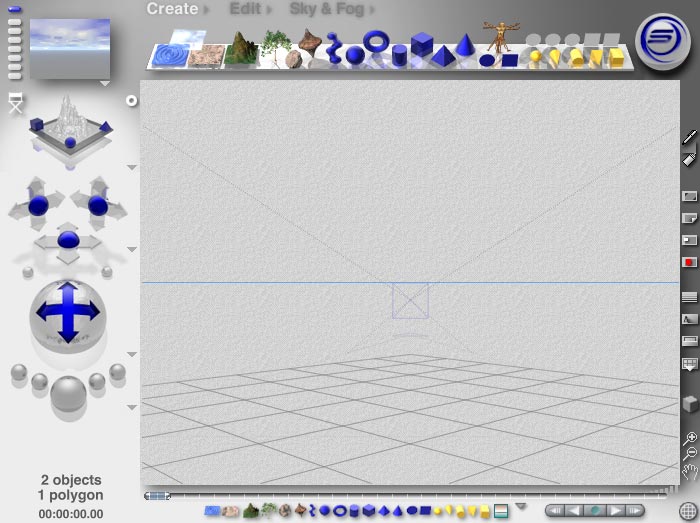This screenshot has height=523, width=700.
Task: Open the selection palette dropdown triangle
Action: coord(519,506)
